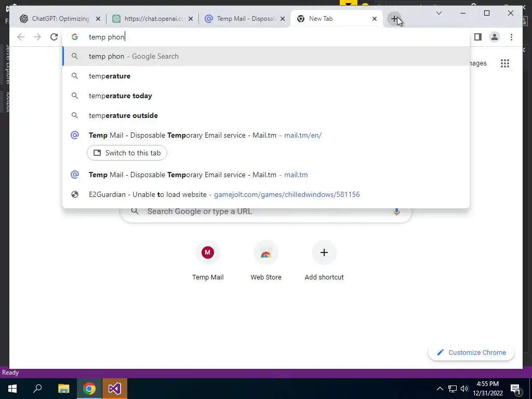Click the address bar with 'temp phon'
Viewport: 532px width, 399px height.
pos(266,37)
